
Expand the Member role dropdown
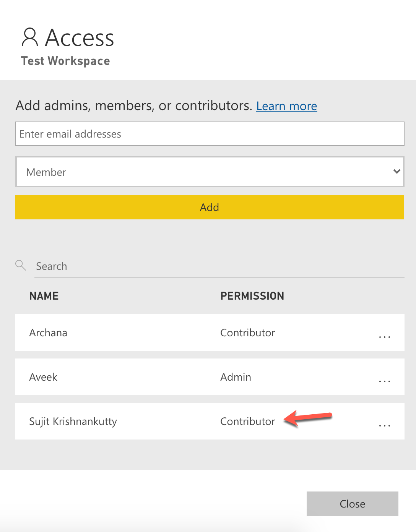click(x=210, y=172)
